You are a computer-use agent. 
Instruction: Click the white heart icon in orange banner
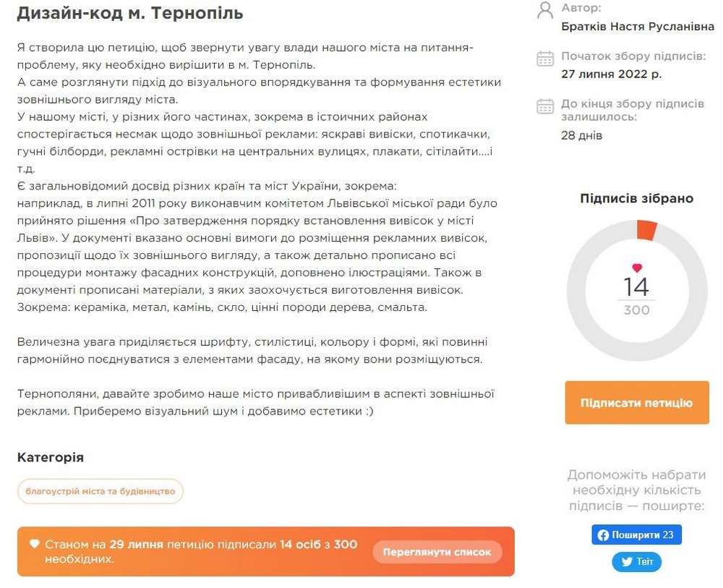(x=34, y=544)
